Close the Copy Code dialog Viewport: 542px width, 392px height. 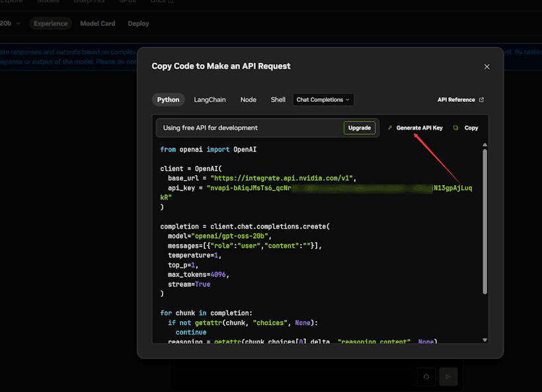click(487, 67)
